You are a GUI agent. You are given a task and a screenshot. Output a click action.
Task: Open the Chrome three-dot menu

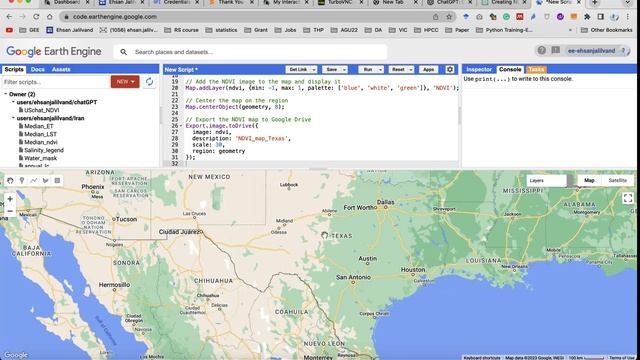(x=627, y=17)
